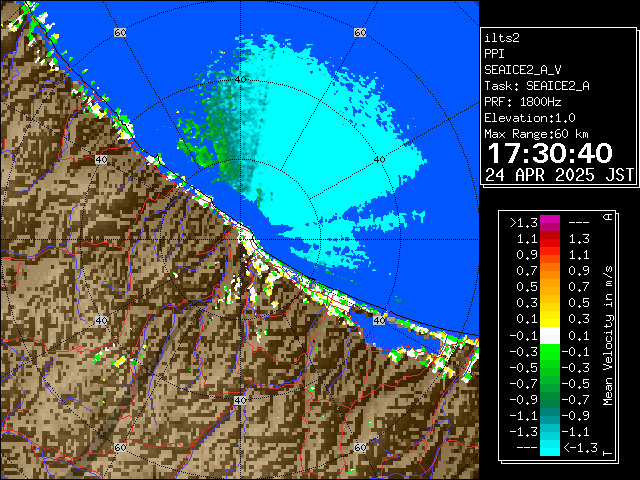Viewport: 640px width, 480px height.
Task: Select the date 24 APR 2025 JST
Action: (559, 175)
